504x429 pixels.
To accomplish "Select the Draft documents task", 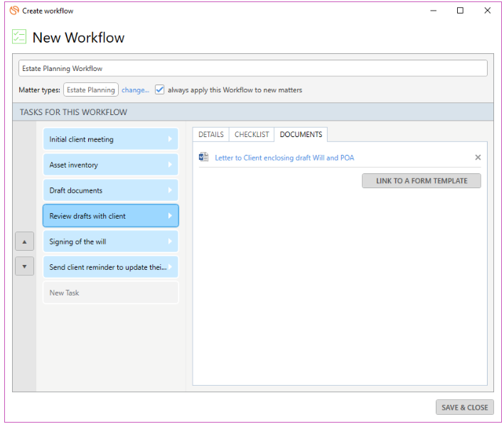I will [x=111, y=190].
